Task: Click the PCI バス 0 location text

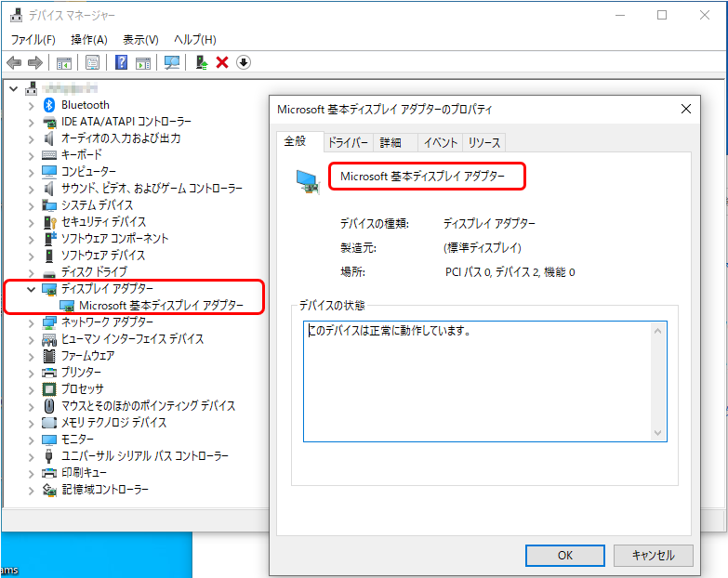Action: pyautogui.click(x=510, y=272)
